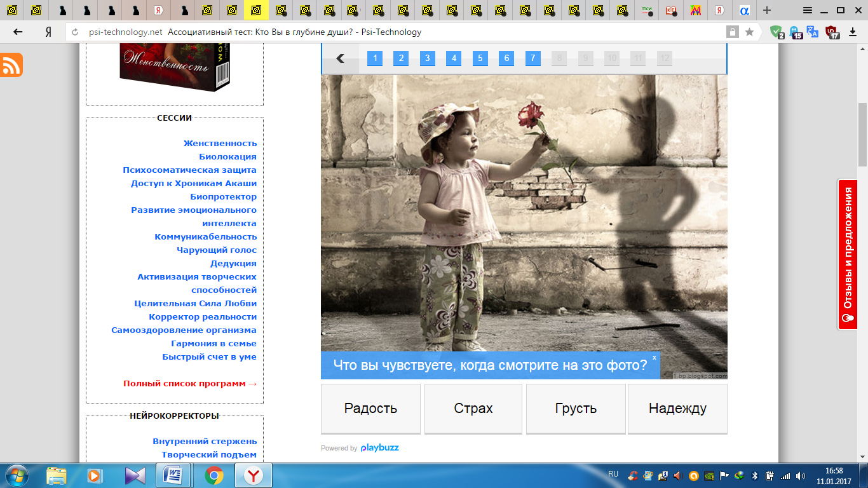The height and width of the screenshot is (488, 868).
Task: Go back with the browser back arrow
Action: click(x=18, y=32)
